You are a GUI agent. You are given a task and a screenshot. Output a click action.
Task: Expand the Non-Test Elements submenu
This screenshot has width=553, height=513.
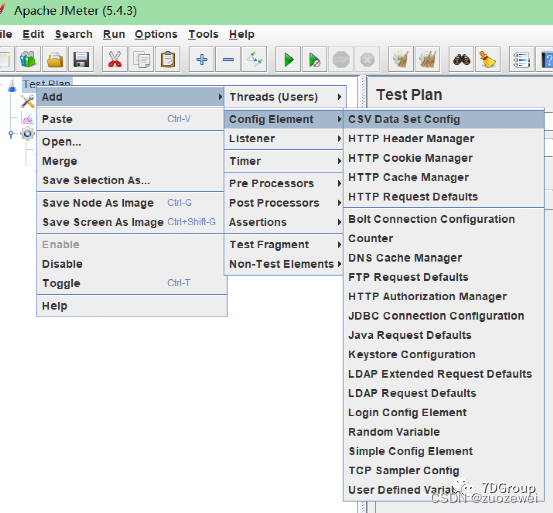click(x=285, y=264)
